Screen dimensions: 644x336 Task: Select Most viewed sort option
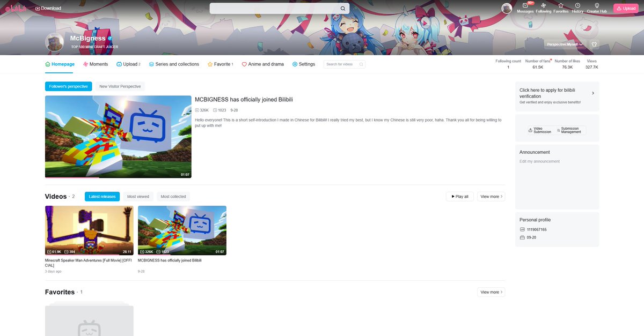pyautogui.click(x=138, y=197)
